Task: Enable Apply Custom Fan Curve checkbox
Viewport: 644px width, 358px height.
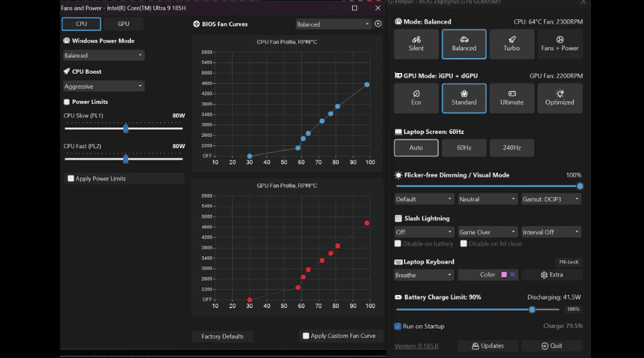Action: pos(306,336)
